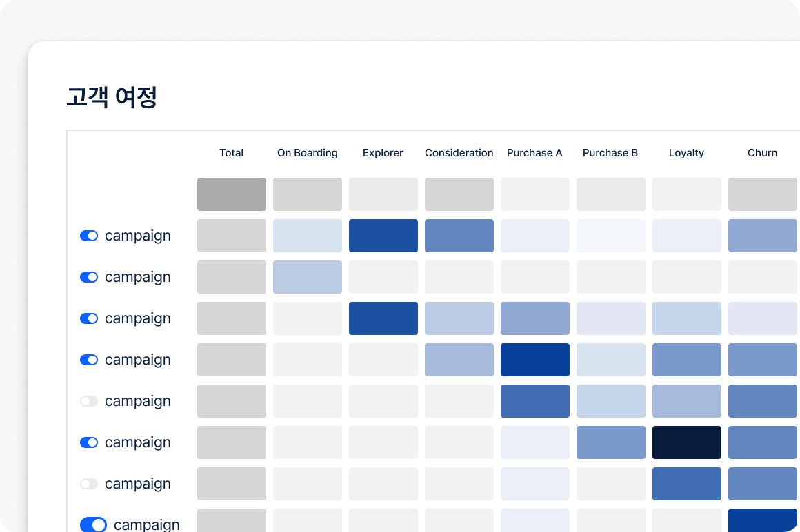Click the Purchase A column header
Image resolution: width=800 pixels, height=532 pixels.
click(x=534, y=153)
